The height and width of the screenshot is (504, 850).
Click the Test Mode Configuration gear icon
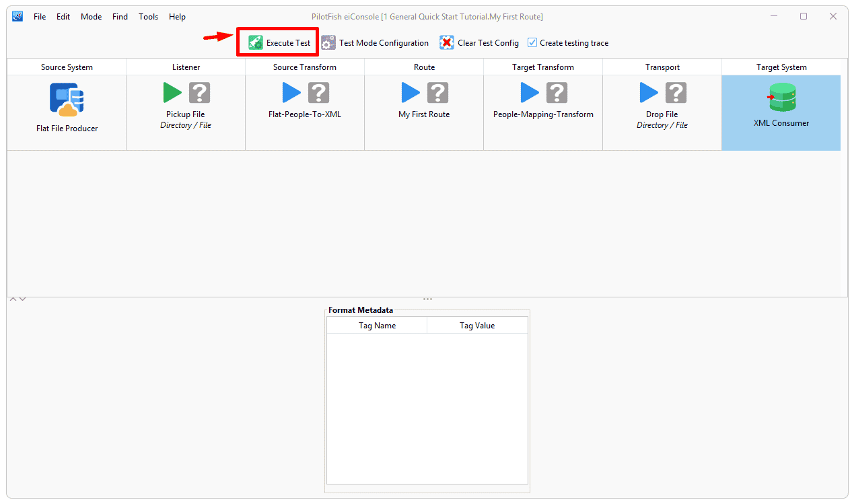328,43
